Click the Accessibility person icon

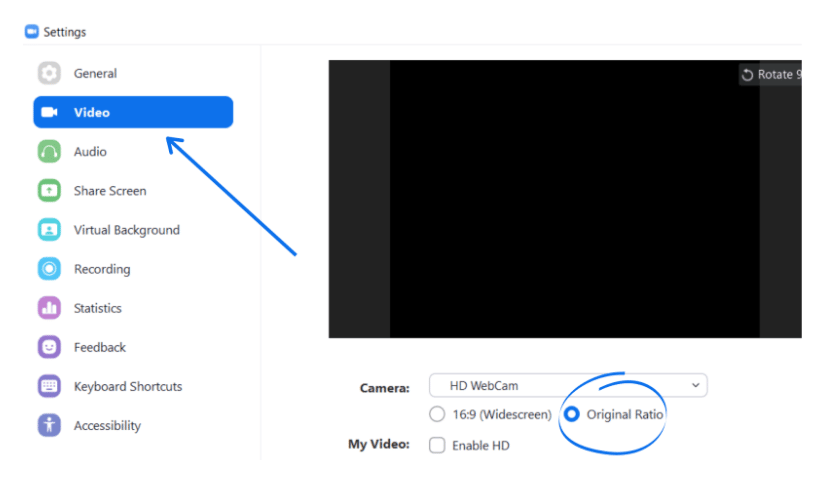(x=49, y=425)
